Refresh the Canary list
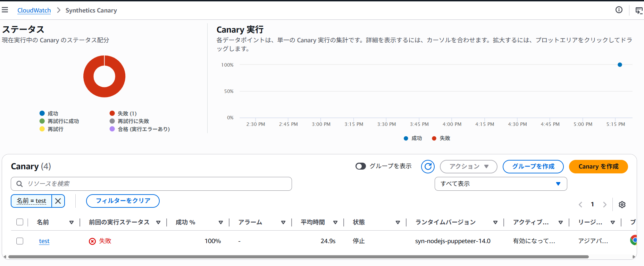The image size is (644, 266). (x=428, y=166)
